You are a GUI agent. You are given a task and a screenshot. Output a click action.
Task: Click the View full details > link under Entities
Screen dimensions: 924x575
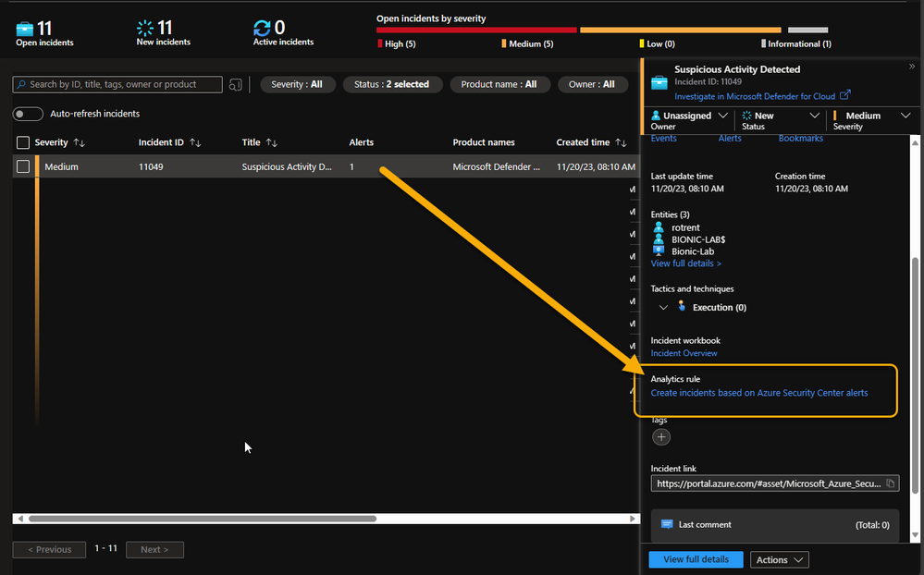coord(686,263)
